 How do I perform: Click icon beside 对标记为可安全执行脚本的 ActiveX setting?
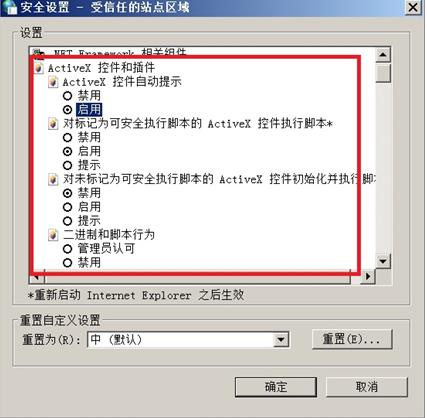coord(53,124)
